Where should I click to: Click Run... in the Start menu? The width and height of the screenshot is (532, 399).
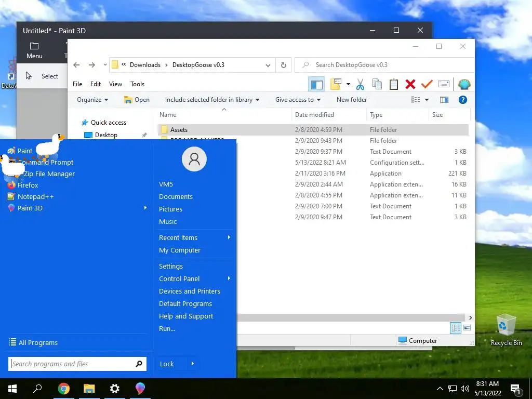[167, 328]
